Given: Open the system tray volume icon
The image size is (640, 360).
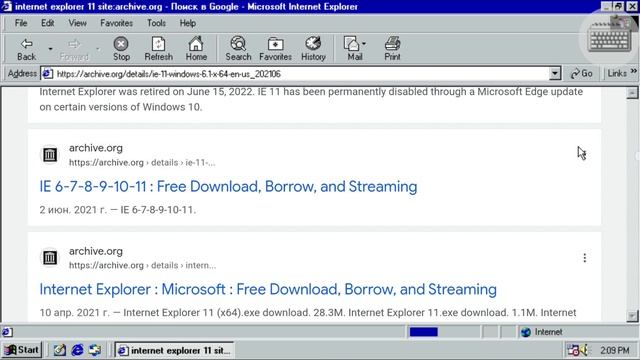Looking at the screenshot, I should point(584,350).
